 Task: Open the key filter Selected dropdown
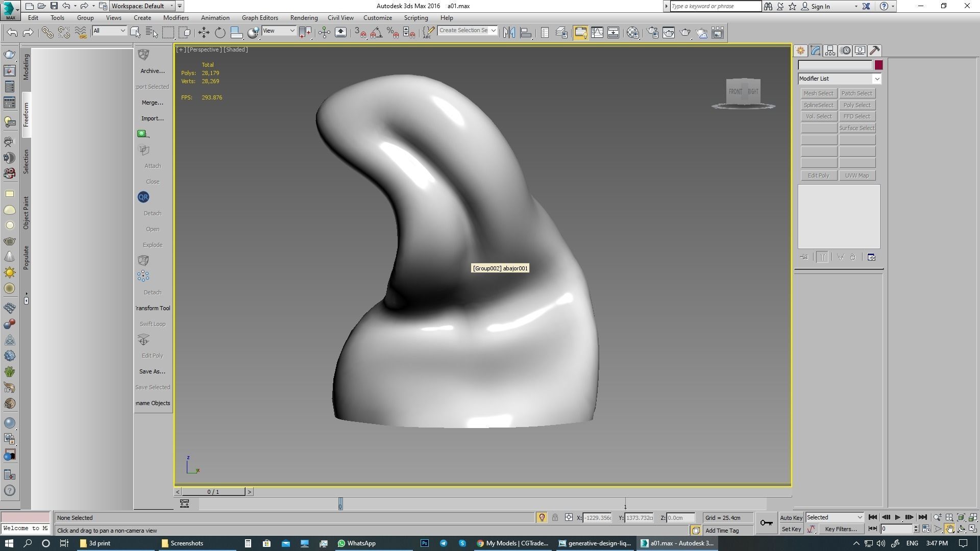[x=835, y=517]
